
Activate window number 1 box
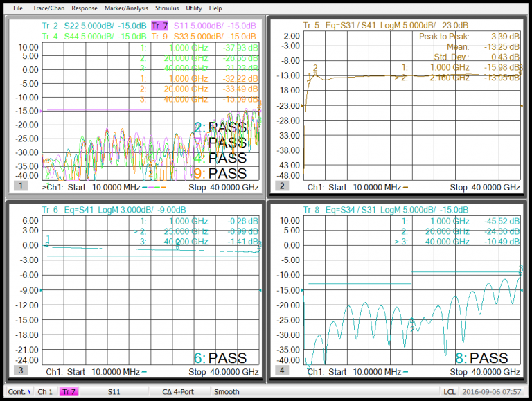[x=21, y=186]
